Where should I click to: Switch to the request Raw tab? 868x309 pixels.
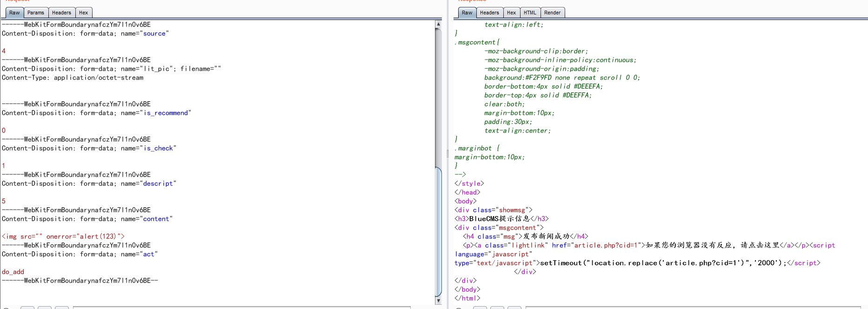(x=14, y=13)
